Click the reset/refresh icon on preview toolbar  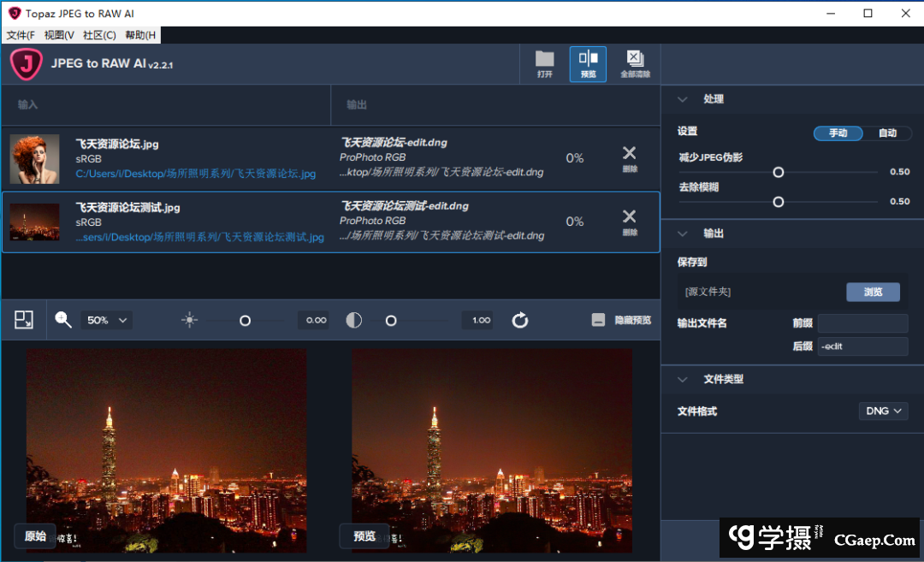tap(519, 319)
